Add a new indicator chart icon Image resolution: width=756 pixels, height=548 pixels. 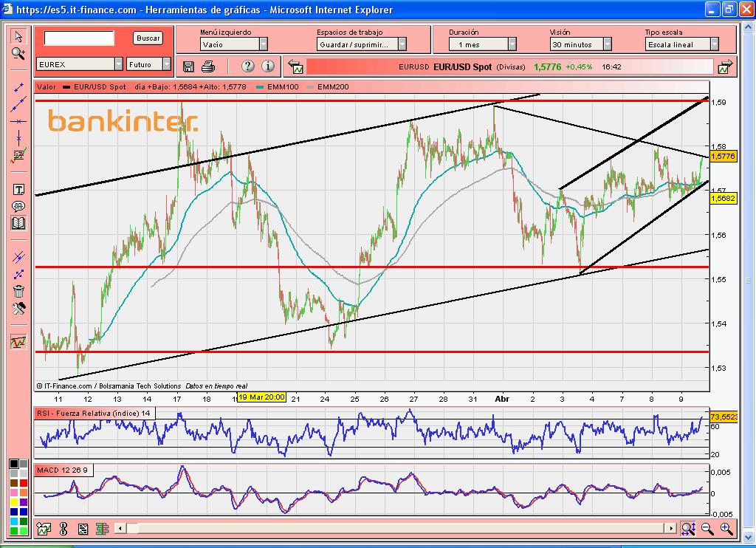44,530
